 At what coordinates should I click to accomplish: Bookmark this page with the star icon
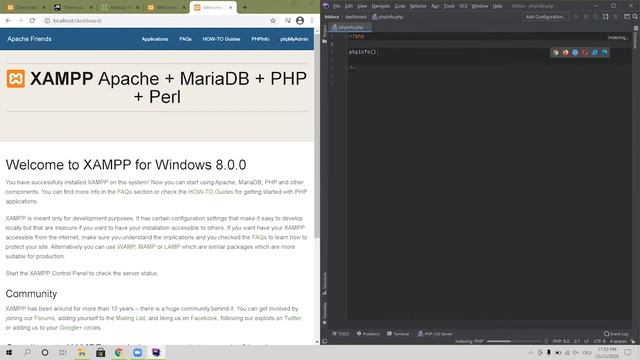pos(273,20)
